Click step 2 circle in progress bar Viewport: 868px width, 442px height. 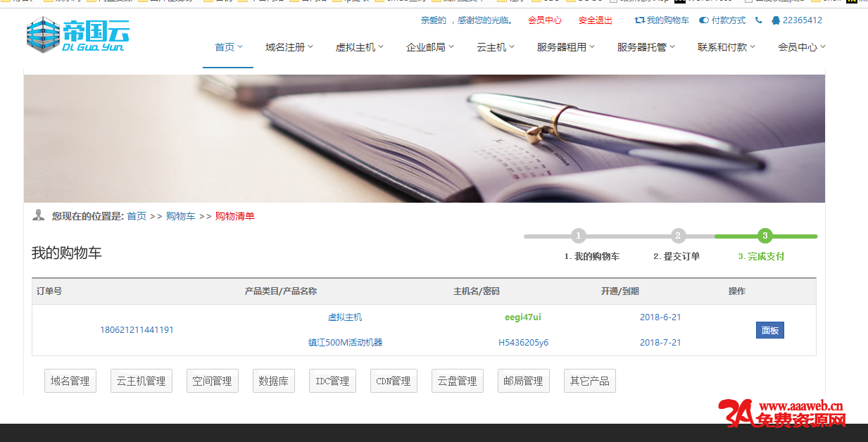(x=678, y=236)
